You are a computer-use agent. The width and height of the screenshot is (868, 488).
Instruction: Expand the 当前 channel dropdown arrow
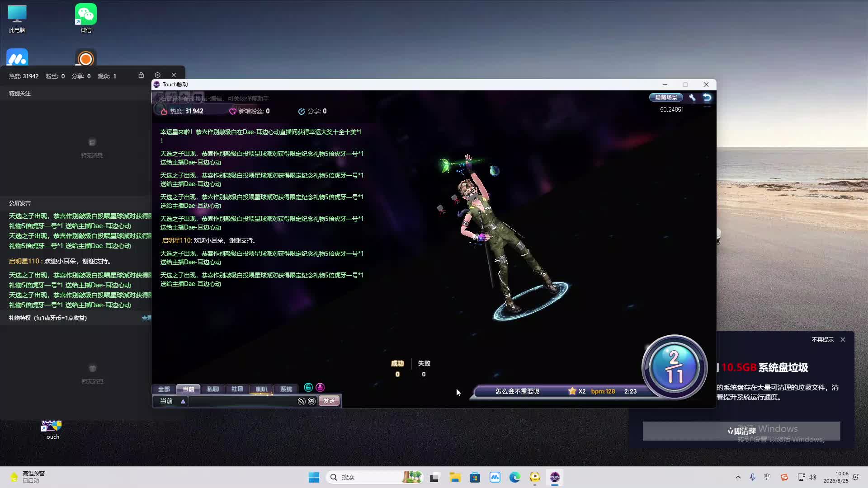click(183, 401)
